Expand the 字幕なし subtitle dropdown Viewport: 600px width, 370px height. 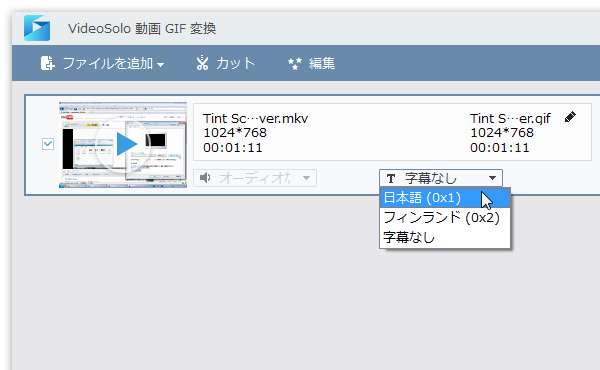point(441,178)
